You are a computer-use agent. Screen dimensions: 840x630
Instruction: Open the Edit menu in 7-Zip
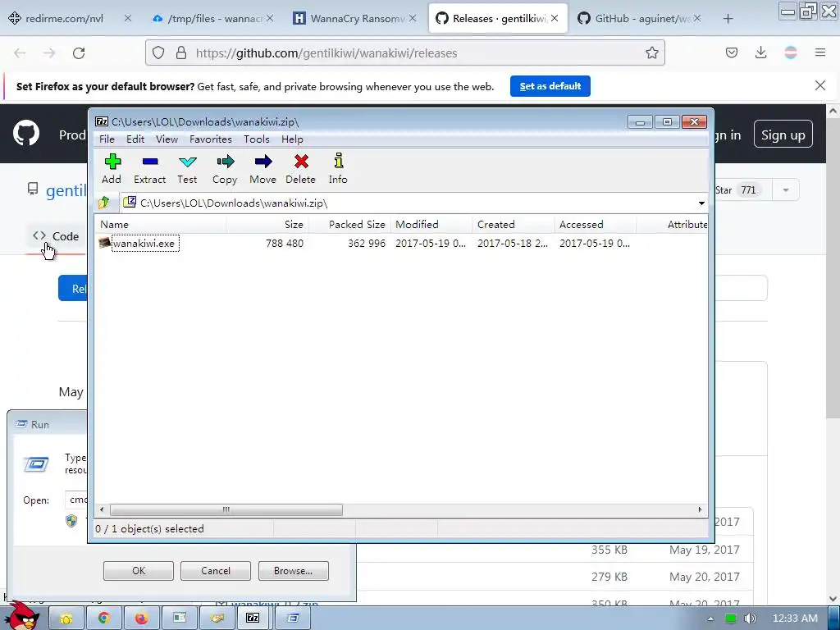click(135, 139)
